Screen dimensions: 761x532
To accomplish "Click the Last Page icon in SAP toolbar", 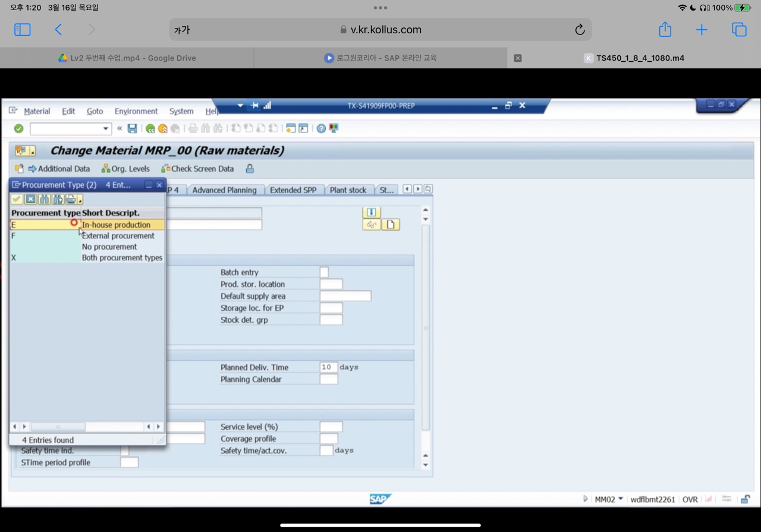I will [273, 128].
